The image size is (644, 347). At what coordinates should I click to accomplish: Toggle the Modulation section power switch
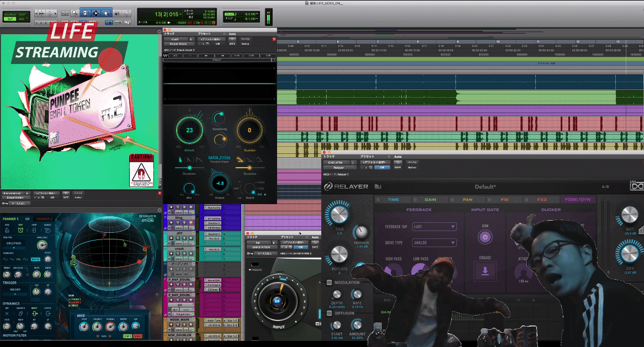[329, 282]
